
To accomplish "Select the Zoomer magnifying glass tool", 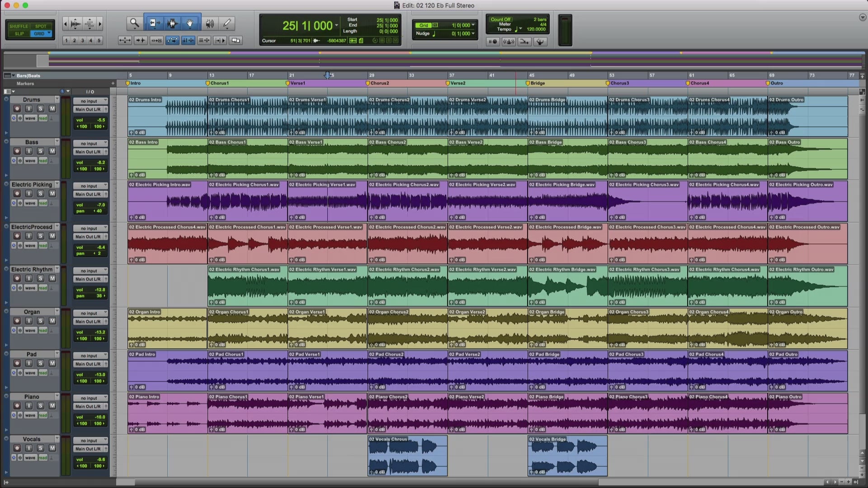I will [134, 23].
